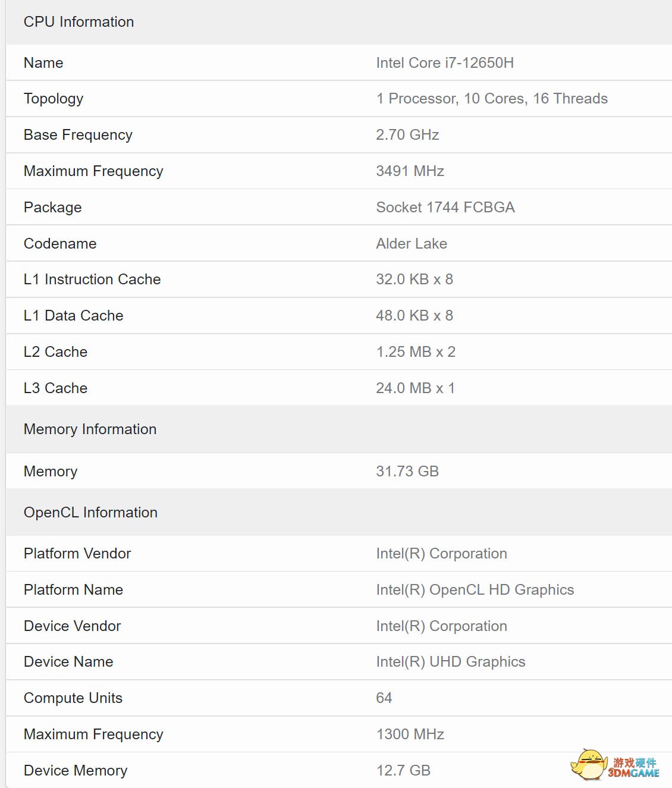Click the L1 Instruction Cache label
This screenshot has width=672, height=788.
point(92,280)
